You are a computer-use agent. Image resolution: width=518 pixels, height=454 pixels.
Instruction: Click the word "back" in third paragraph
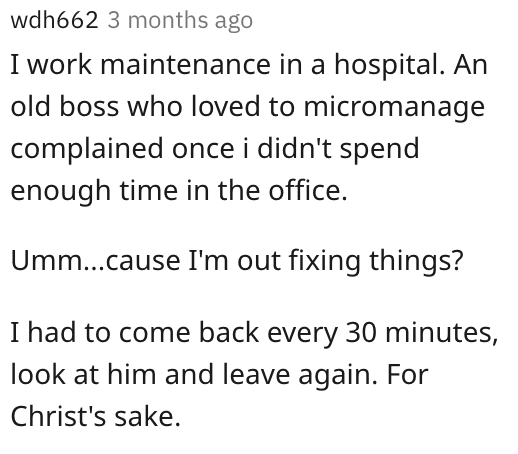click(229, 332)
